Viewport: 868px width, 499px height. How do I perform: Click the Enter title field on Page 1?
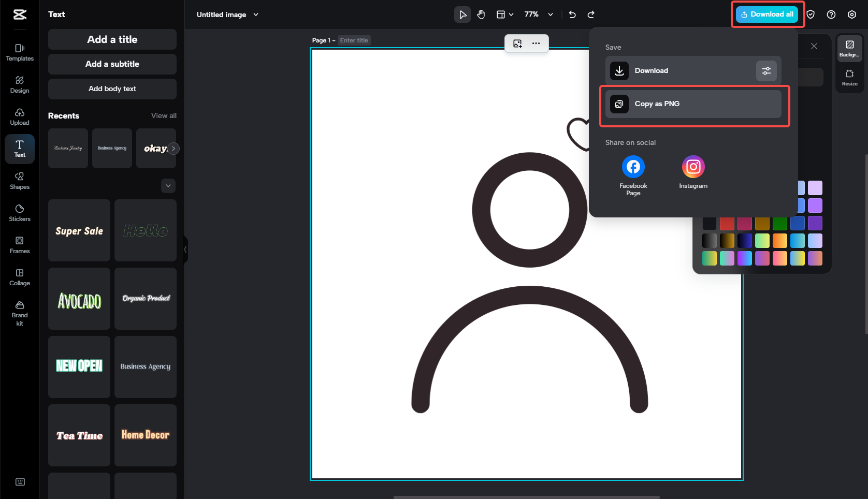pos(354,40)
